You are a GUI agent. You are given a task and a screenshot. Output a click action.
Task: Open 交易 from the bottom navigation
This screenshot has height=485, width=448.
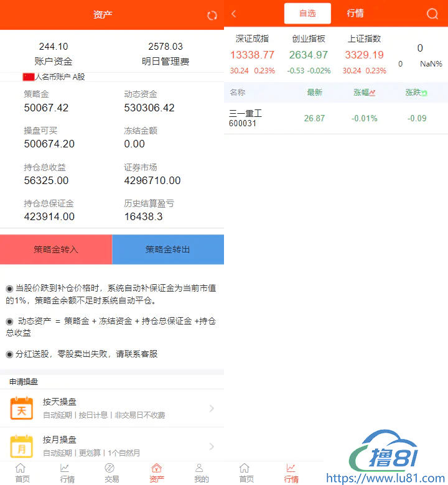[x=111, y=473]
